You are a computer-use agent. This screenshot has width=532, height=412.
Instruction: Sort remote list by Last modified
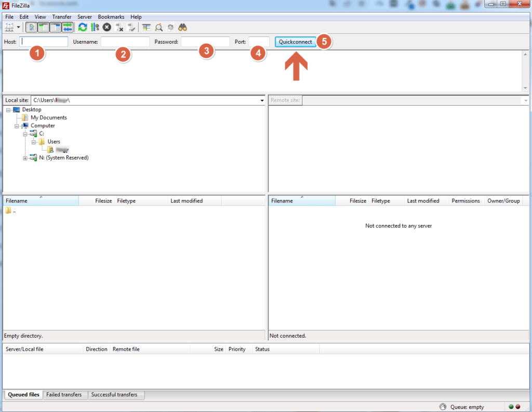pyautogui.click(x=426, y=201)
